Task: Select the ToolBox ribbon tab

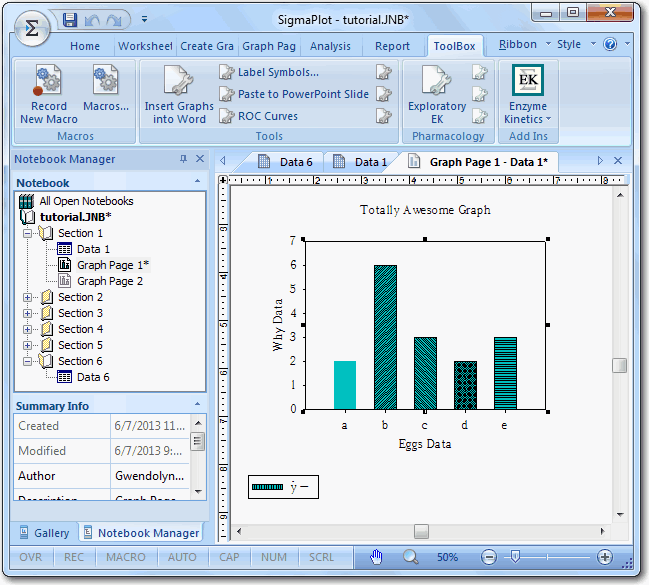Action: point(454,46)
